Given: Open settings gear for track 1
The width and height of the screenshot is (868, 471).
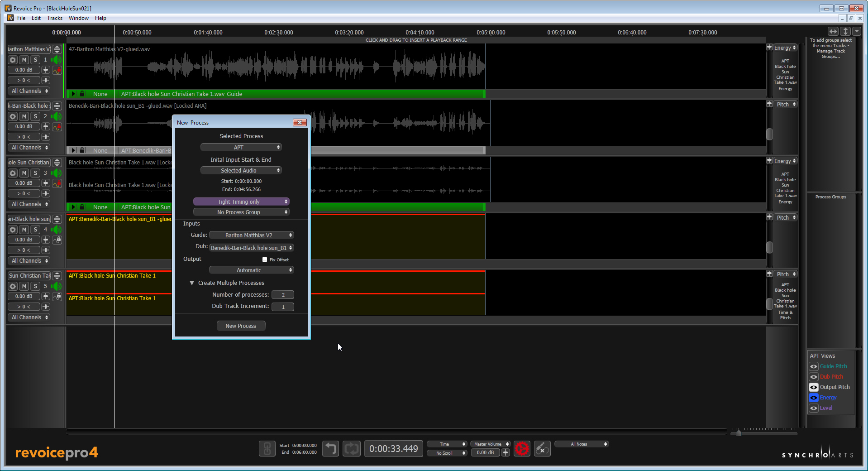Looking at the screenshot, I should click(13, 60).
